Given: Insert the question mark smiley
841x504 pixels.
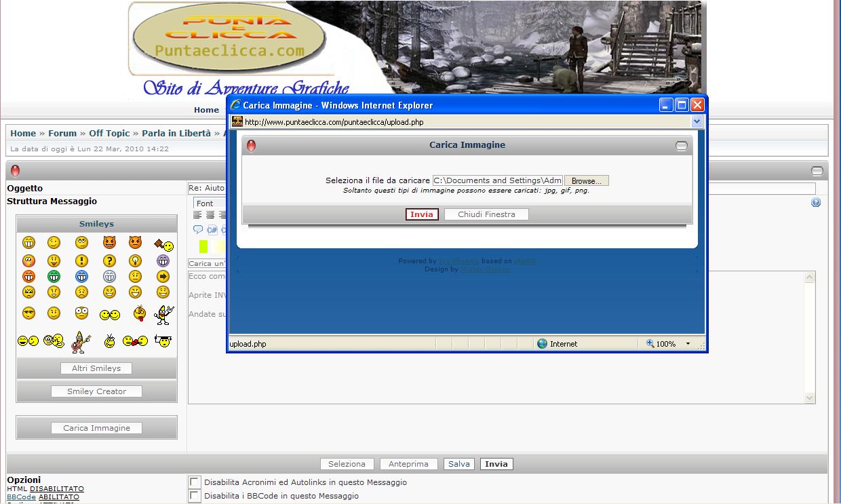Looking at the screenshot, I should click(x=109, y=260).
